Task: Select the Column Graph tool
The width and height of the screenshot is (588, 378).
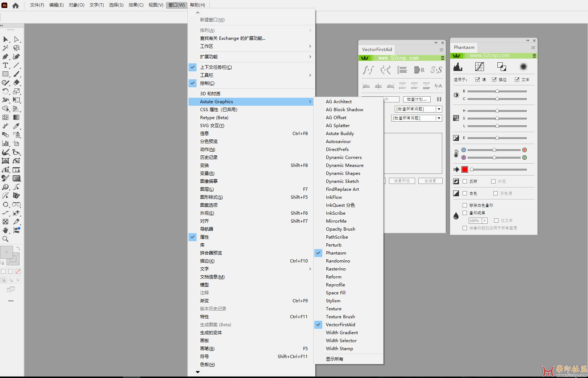Action: 6,143
